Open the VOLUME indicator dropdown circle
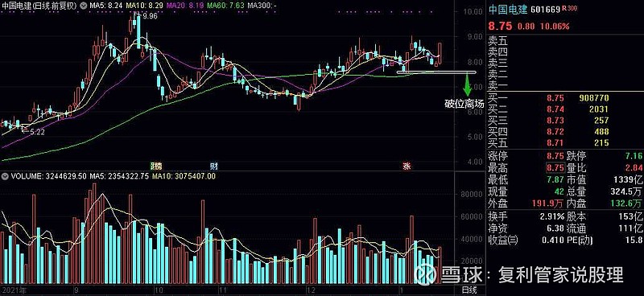Image resolution: width=644 pixels, height=296 pixels. pos(5,176)
